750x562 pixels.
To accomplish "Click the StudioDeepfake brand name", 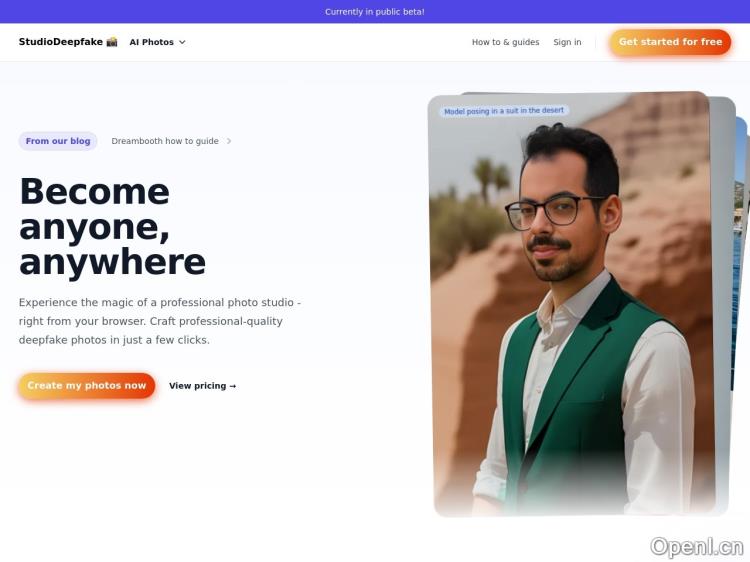I will pyautogui.click(x=61, y=42).
